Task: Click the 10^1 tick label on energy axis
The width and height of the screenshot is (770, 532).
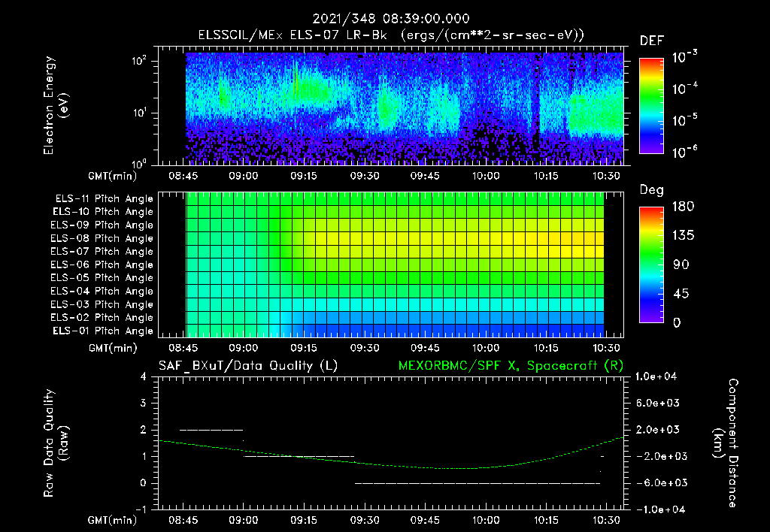Action: coord(139,113)
